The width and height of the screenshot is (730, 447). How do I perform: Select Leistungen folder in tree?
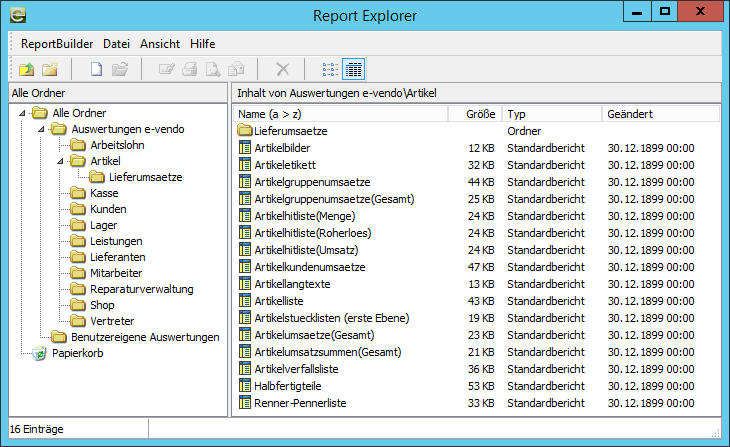116,241
